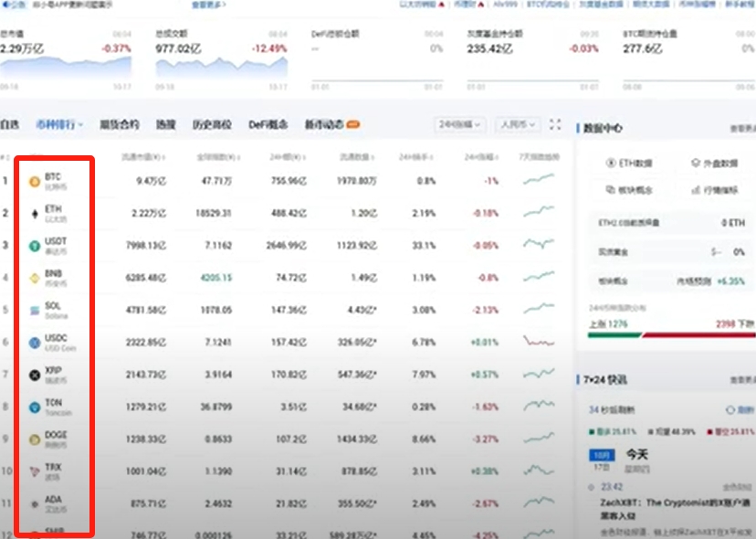Click the 查看更多 link in the top bar
Screen dimensions: 756x539
(209, 5)
